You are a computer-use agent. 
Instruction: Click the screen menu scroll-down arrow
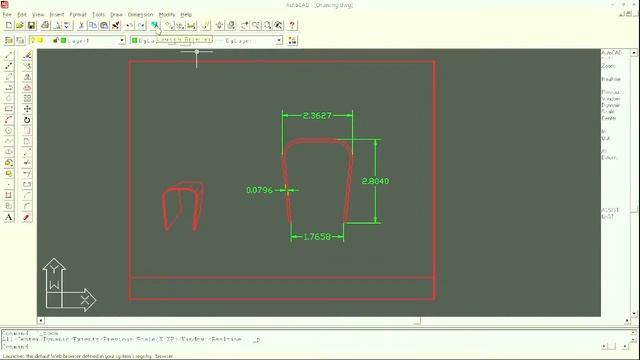(634, 313)
